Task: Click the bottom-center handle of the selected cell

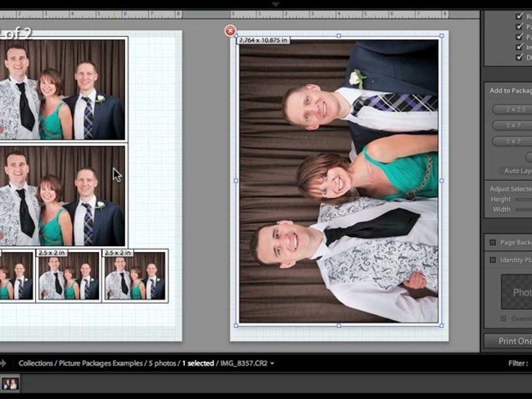Action: (x=339, y=325)
